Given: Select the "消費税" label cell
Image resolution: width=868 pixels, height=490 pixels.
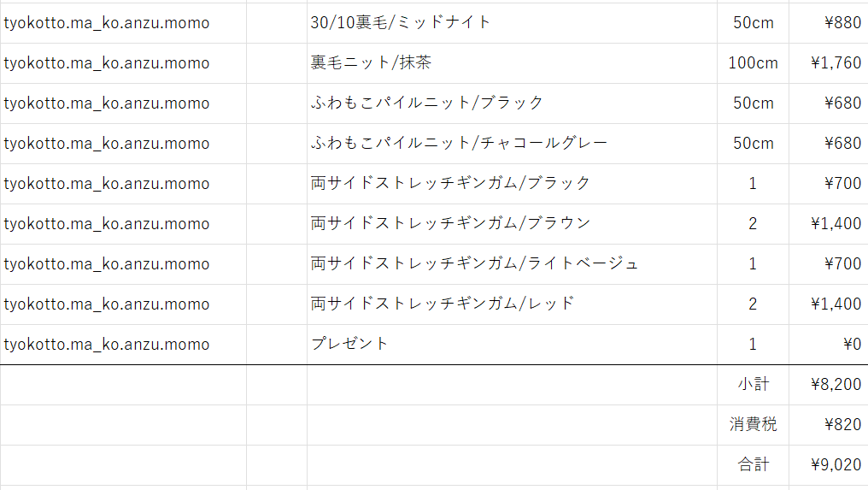Looking at the screenshot, I should (753, 425).
